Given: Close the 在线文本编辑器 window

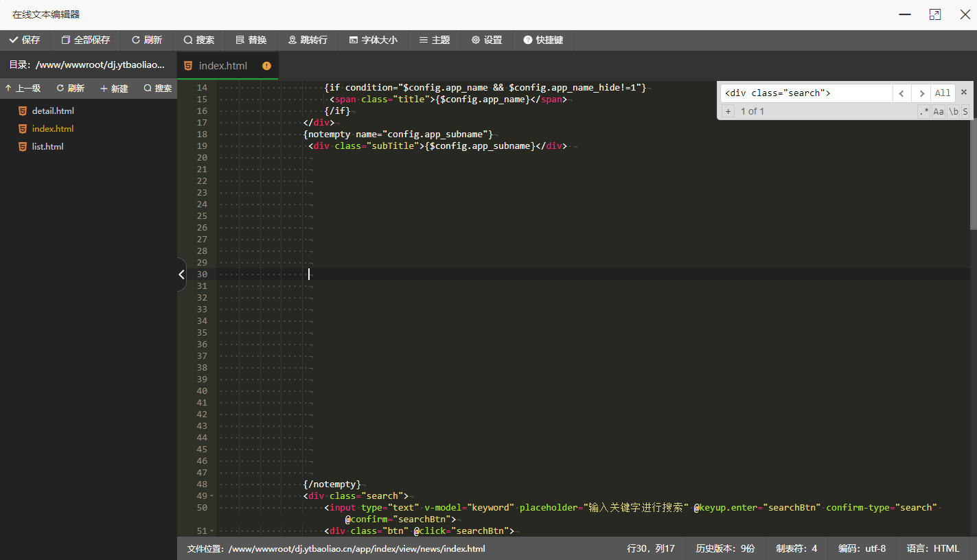Looking at the screenshot, I should (965, 14).
